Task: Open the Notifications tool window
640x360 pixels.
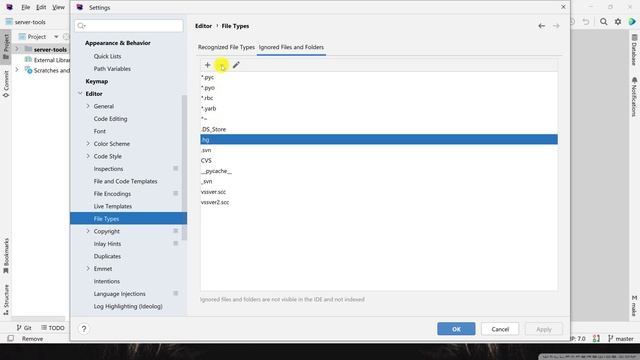Action: pos(634,97)
